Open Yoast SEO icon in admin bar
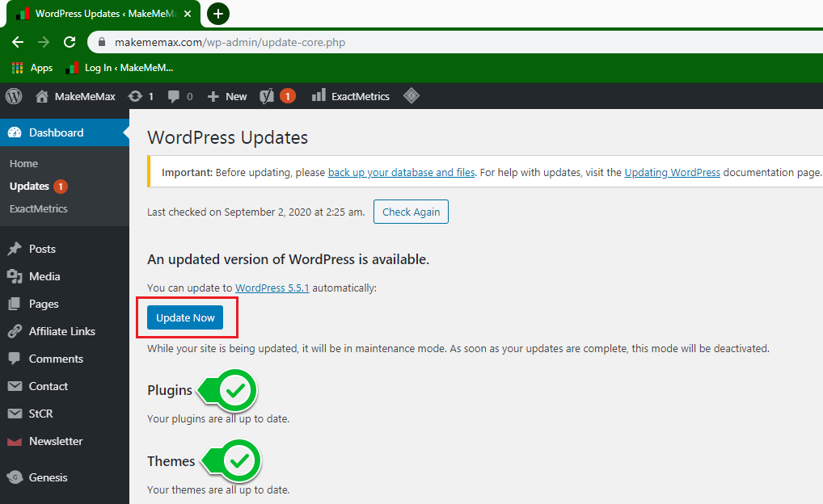Viewport: 823px width, 504px height. pyautogui.click(x=267, y=96)
